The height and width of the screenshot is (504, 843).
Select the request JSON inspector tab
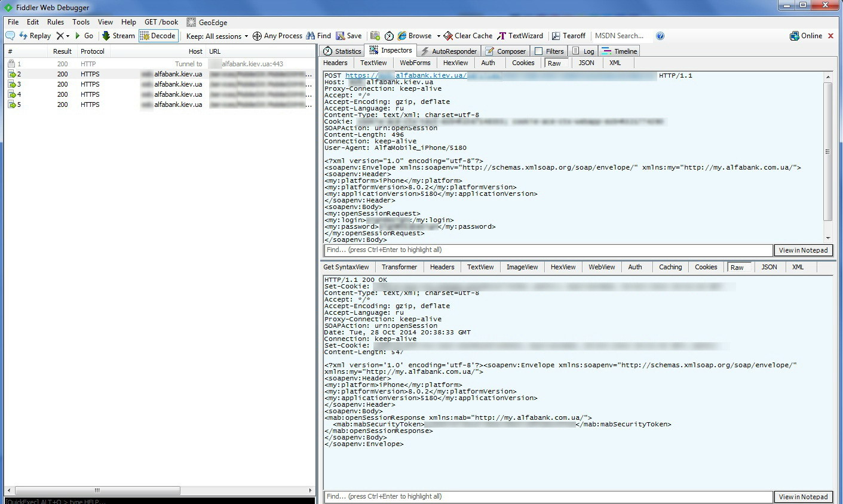click(x=587, y=63)
